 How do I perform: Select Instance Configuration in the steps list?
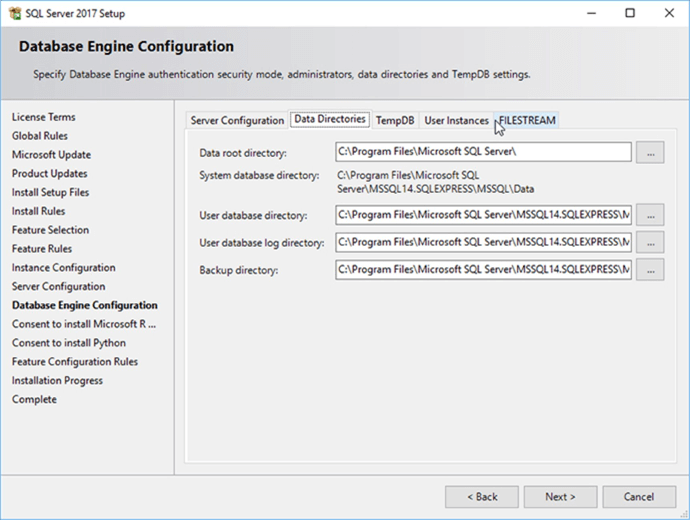(x=63, y=268)
